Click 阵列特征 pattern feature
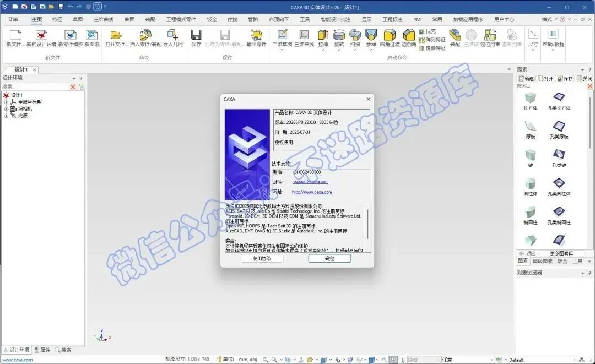The image size is (595, 364). 432,40
